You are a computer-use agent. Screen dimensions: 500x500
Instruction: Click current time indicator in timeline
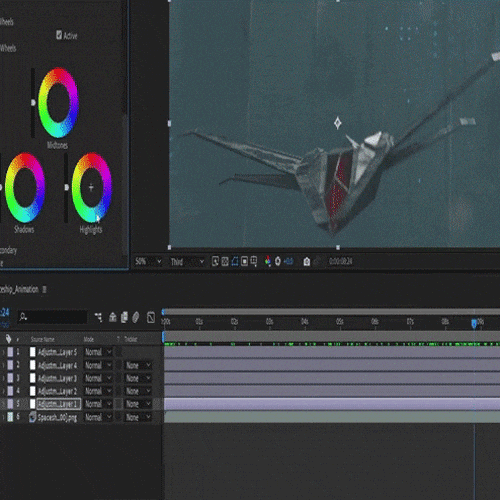pos(474,323)
